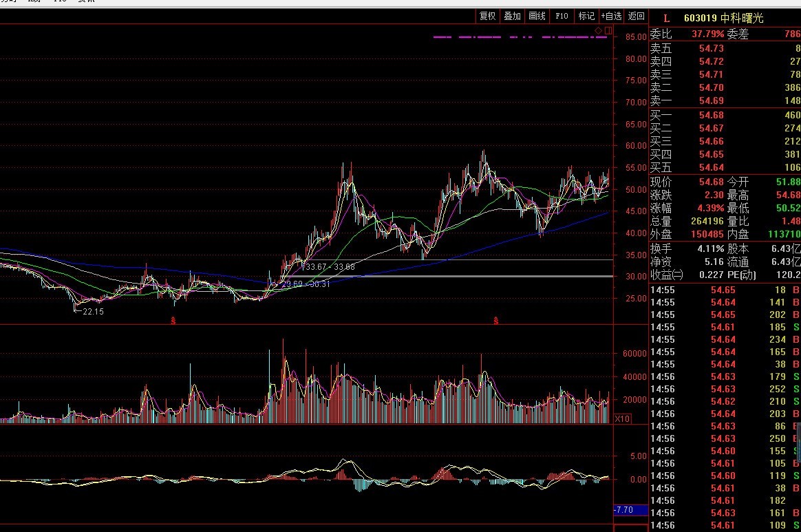
Task: Select the 买五 price 54.64
Action: tap(711, 168)
